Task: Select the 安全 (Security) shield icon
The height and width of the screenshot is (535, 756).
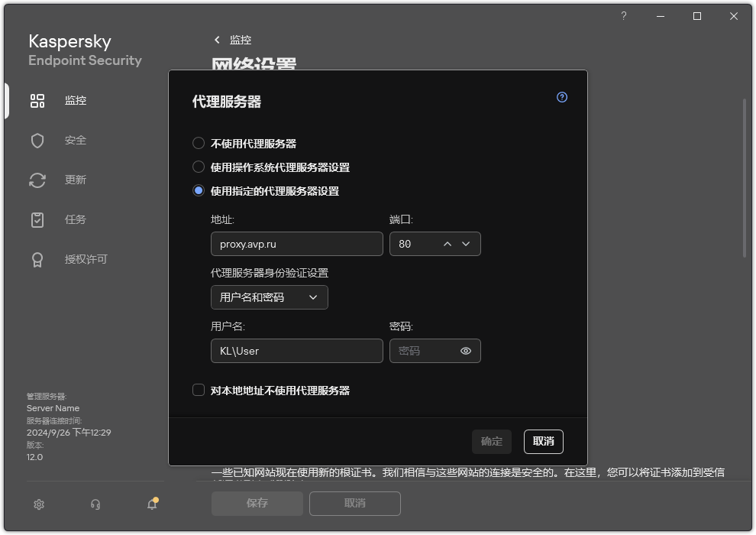Action: point(37,140)
